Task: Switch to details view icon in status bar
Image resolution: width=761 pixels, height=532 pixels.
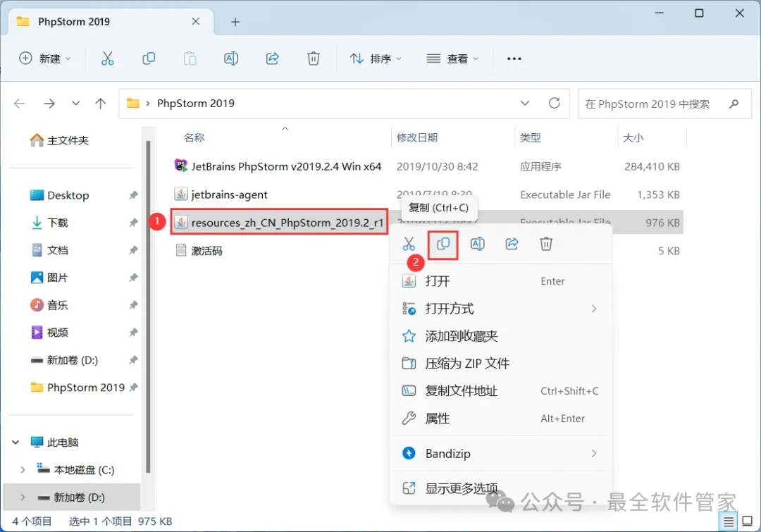Action: tap(728, 522)
